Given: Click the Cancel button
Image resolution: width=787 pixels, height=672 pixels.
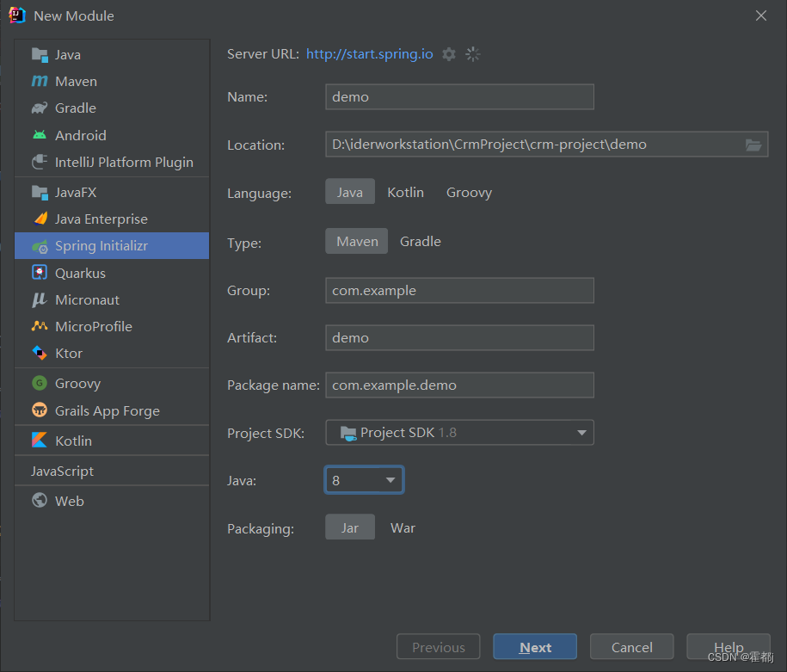Looking at the screenshot, I should point(632,647).
